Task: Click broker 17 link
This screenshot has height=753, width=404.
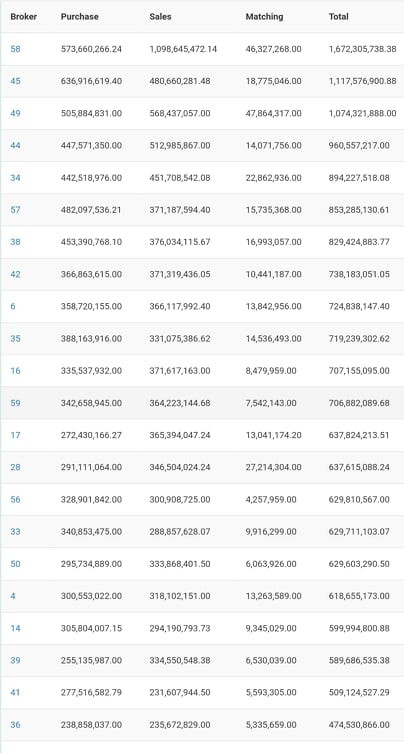Action: (15, 435)
